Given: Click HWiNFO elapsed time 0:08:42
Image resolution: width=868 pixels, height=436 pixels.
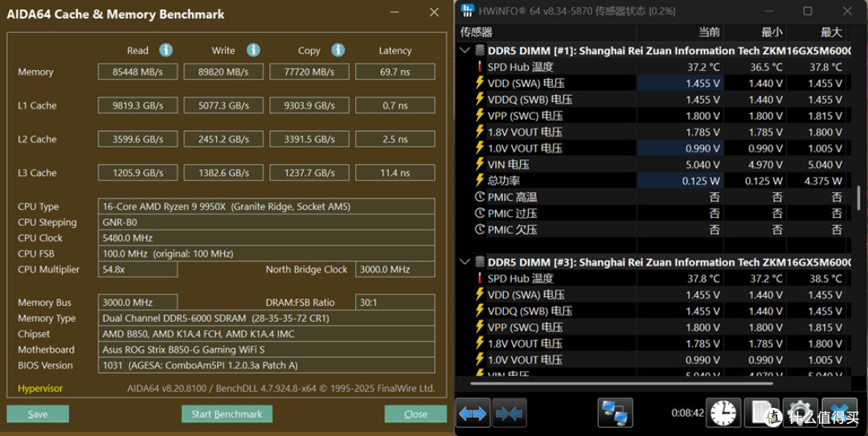Looking at the screenshot, I should pyautogui.click(x=687, y=413).
